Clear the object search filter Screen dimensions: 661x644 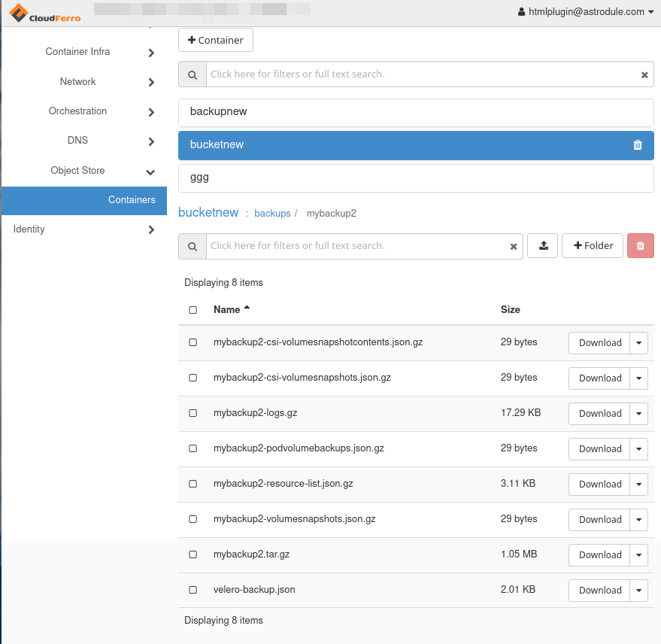(x=514, y=246)
